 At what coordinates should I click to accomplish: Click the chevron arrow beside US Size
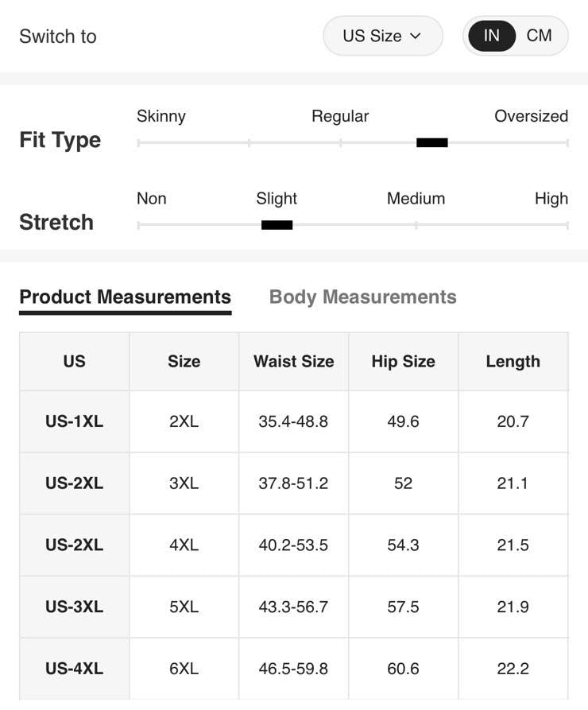[416, 36]
